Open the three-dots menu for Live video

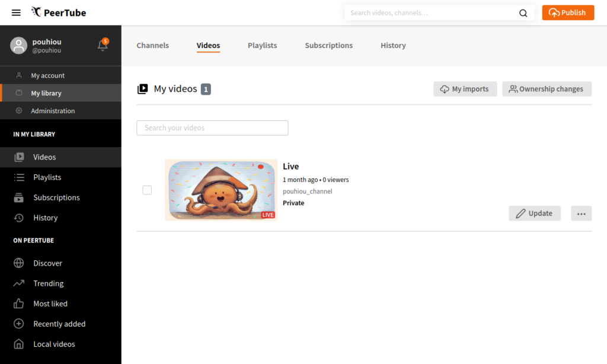pos(581,213)
